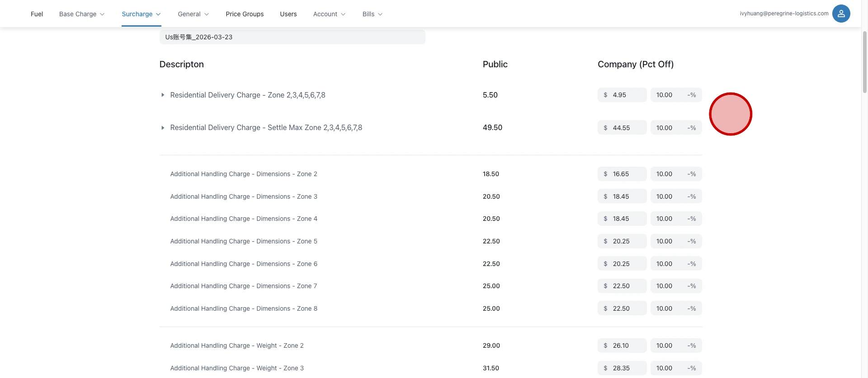Click the ivyhuang account email text
868x378 pixels.
pyautogui.click(x=784, y=14)
